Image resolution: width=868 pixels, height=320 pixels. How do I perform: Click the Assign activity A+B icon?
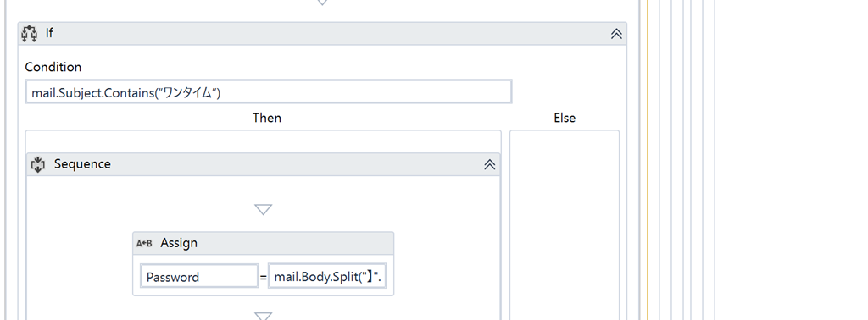144,243
